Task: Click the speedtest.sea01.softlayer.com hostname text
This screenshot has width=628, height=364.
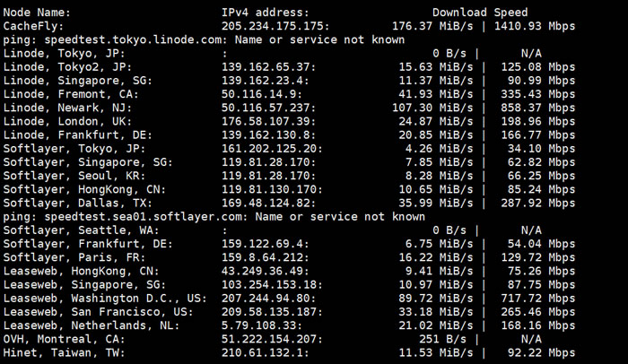Action: (x=143, y=217)
